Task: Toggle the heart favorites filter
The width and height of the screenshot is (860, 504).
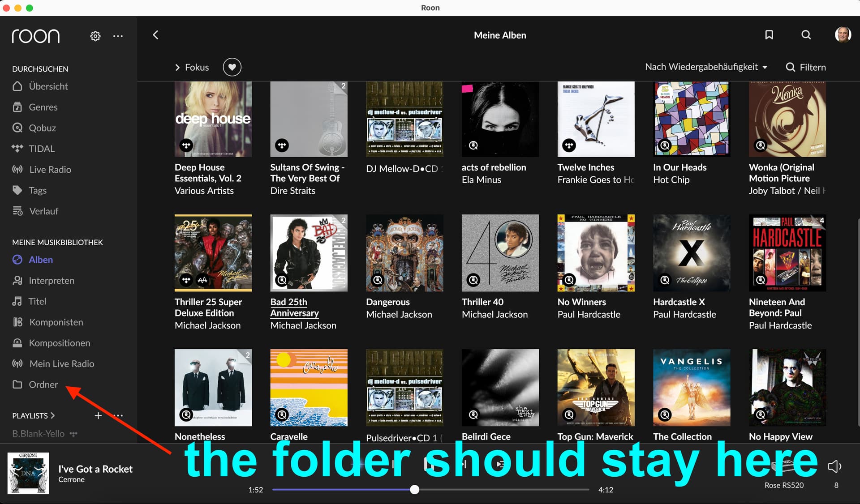Action: 232,67
